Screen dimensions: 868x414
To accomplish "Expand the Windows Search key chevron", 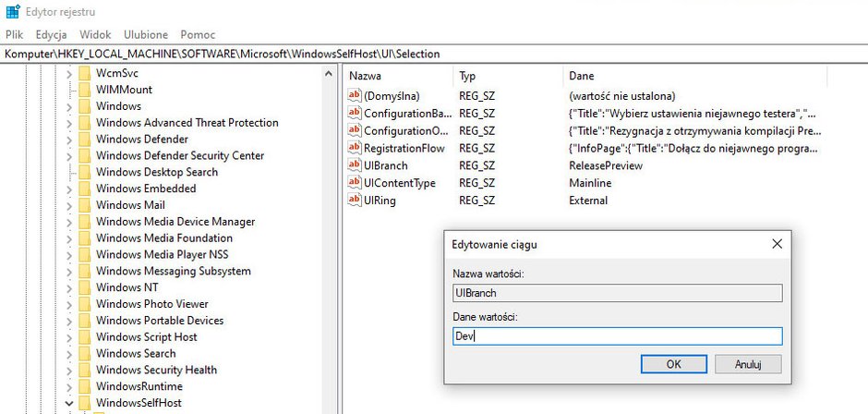I will click(69, 354).
